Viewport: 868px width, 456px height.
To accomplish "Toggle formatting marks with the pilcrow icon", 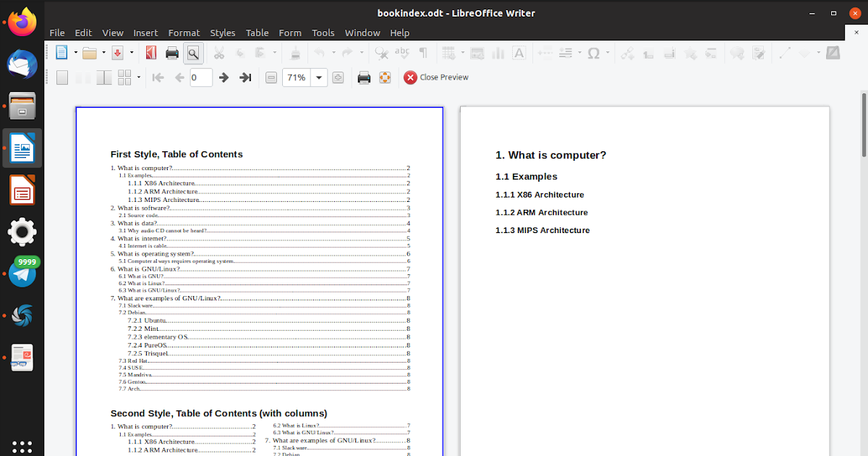I will tap(425, 53).
